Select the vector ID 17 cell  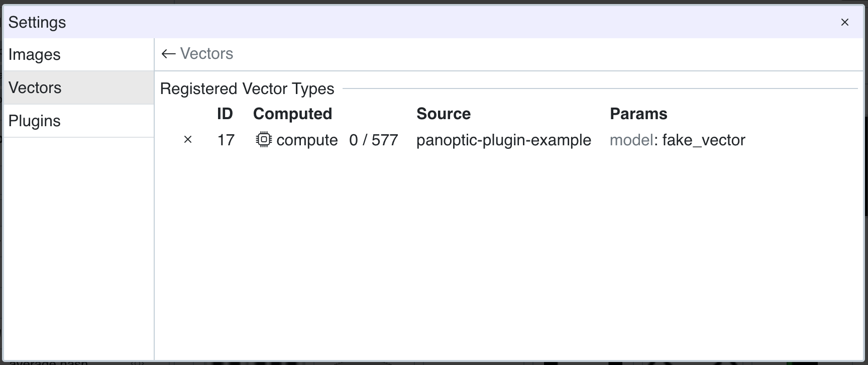pyautogui.click(x=226, y=140)
